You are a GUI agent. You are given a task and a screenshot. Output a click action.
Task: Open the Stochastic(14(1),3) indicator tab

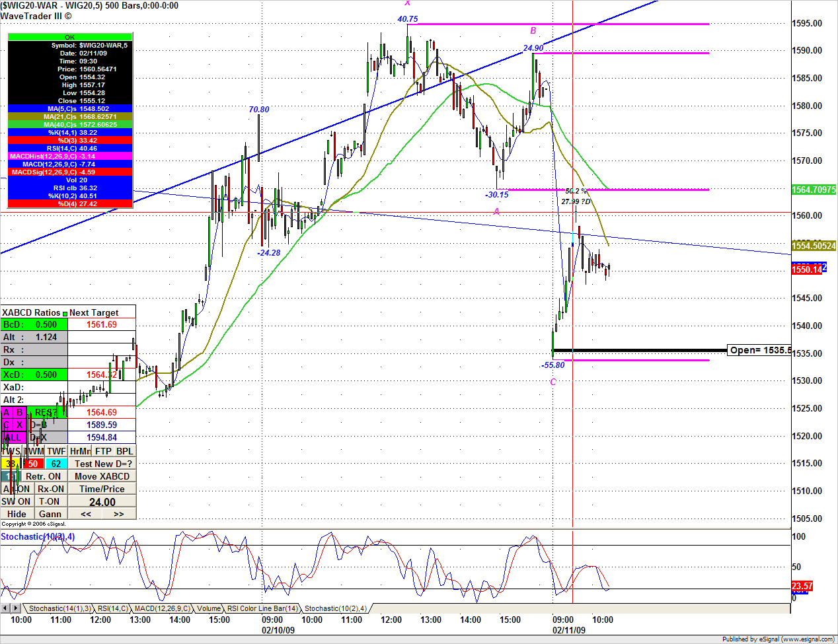pyautogui.click(x=59, y=608)
